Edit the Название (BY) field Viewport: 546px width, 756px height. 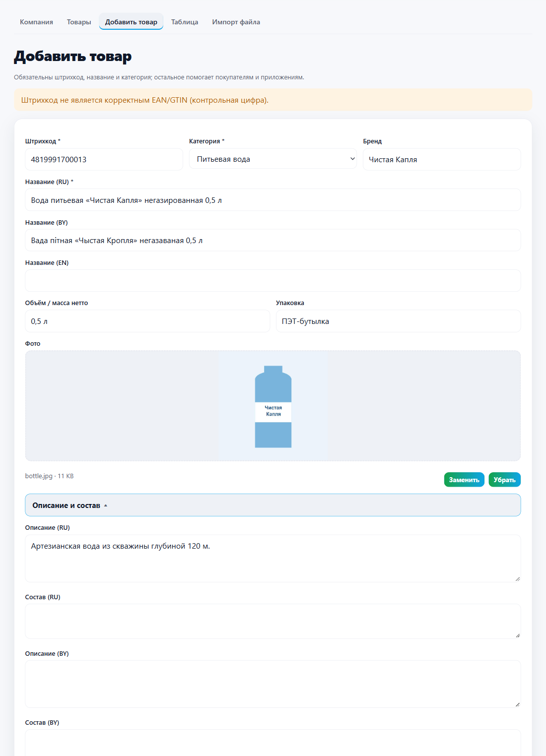[x=273, y=240]
